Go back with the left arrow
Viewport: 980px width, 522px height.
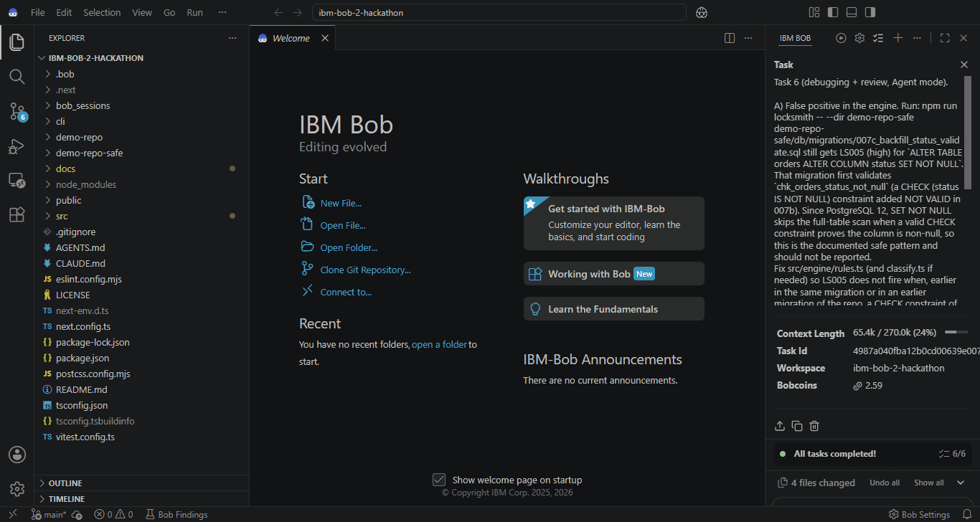(x=279, y=12)
